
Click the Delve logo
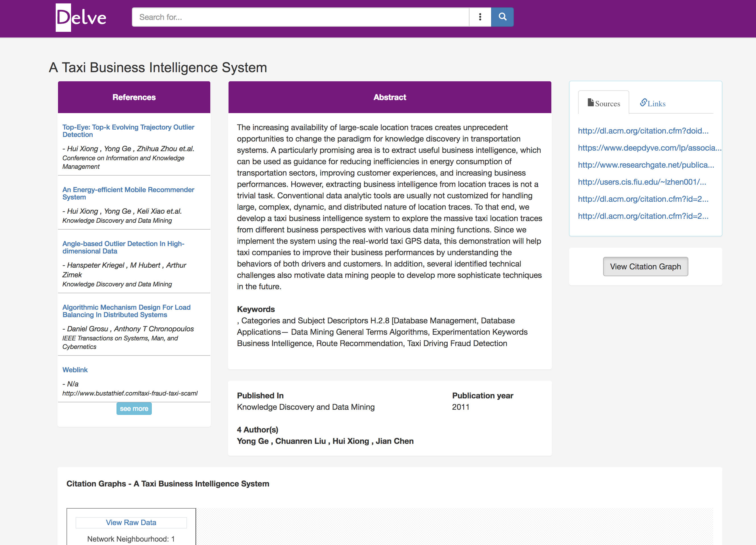[81, 17]
